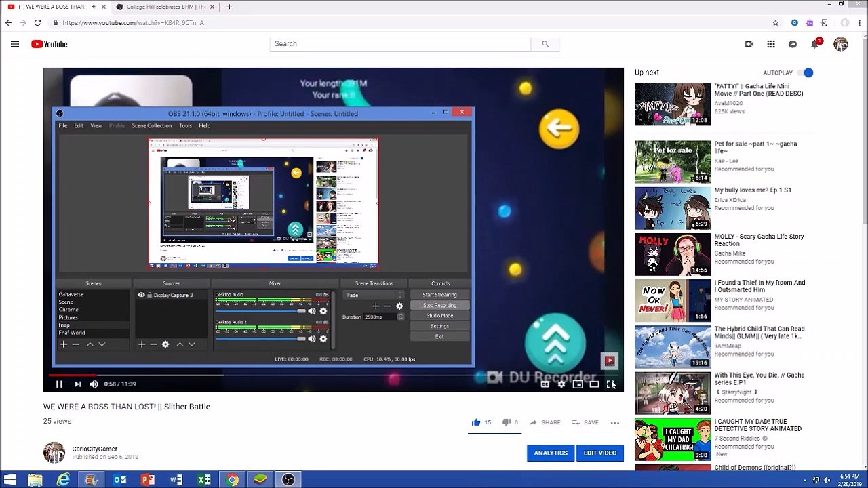Click SHARE under the video
The width and height of the screenshot is (868, 488).
545,423
